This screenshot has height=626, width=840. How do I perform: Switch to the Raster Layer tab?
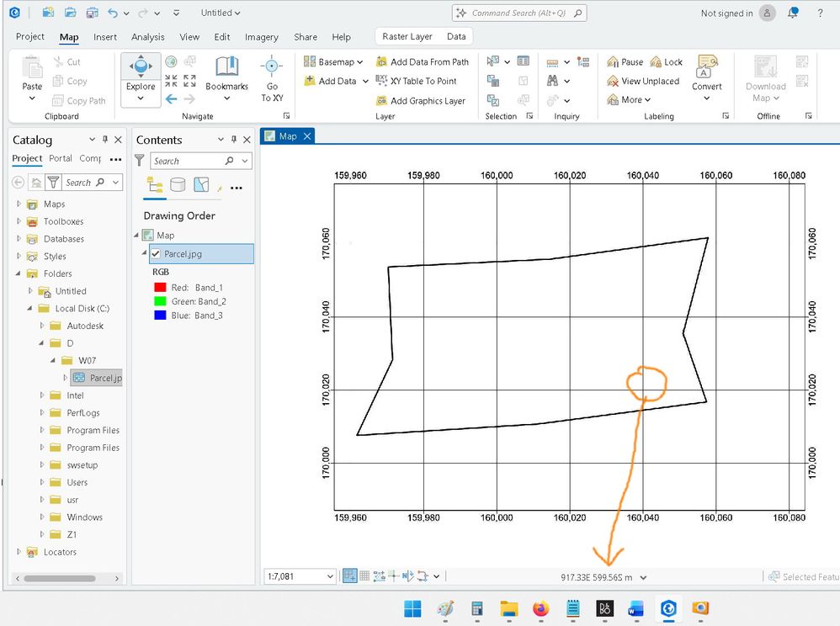click(407, 36)
